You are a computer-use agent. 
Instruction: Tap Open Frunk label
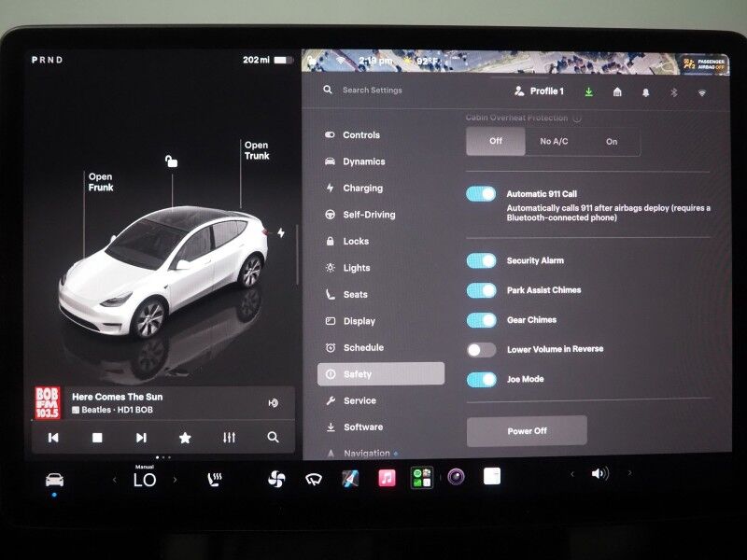(101, 182)
